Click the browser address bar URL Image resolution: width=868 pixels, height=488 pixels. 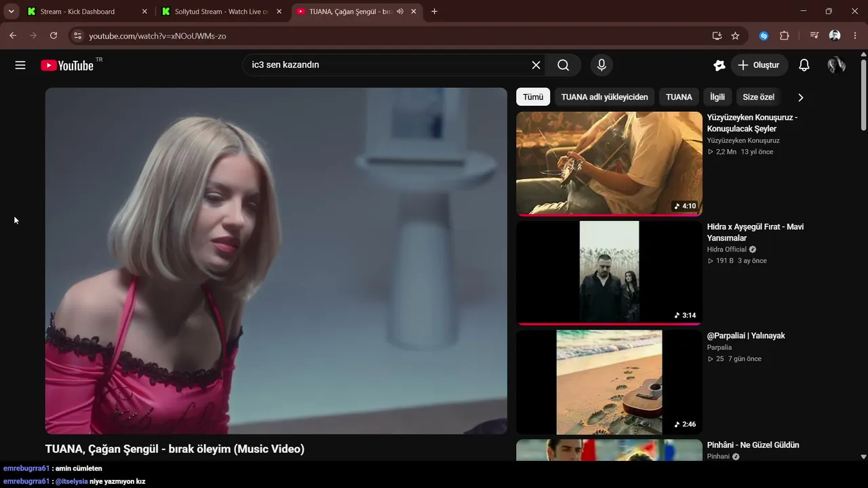tap(157, 36)
